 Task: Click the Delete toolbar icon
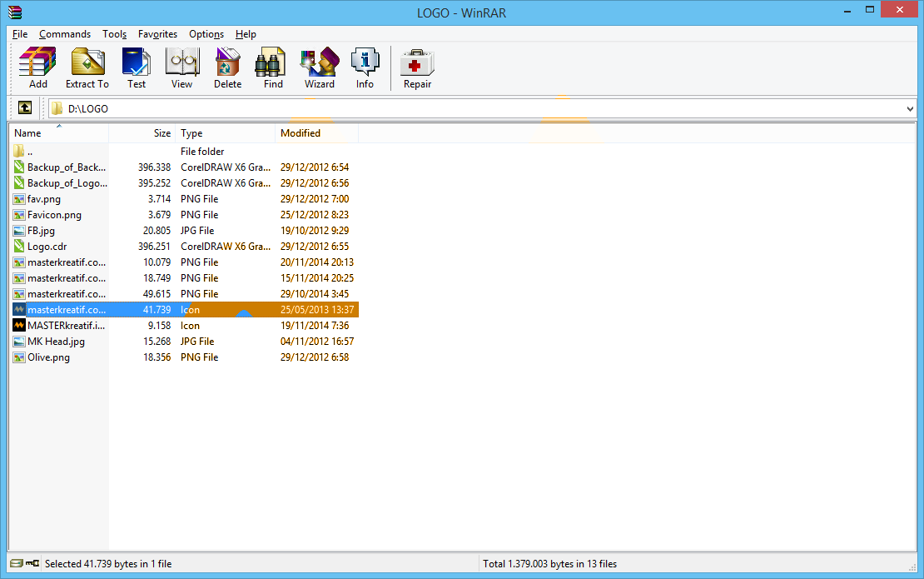click(227, 62)
